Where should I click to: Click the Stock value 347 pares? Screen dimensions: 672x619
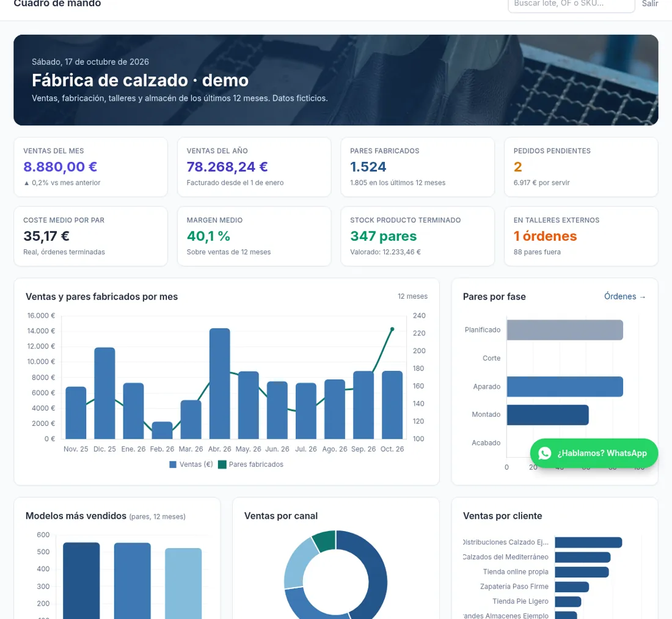click(x=383, y=236)
